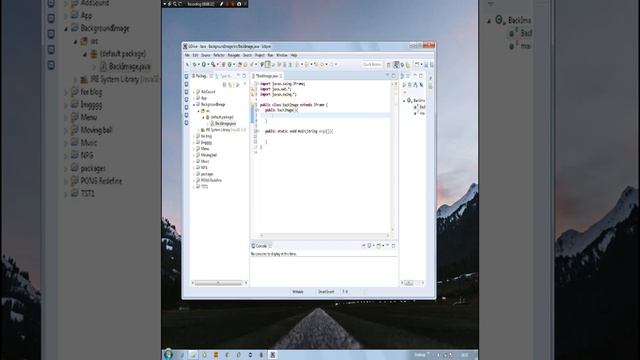Open the Open Console dropdown
This screenshot has width=640, height=360.
(383, 246)
